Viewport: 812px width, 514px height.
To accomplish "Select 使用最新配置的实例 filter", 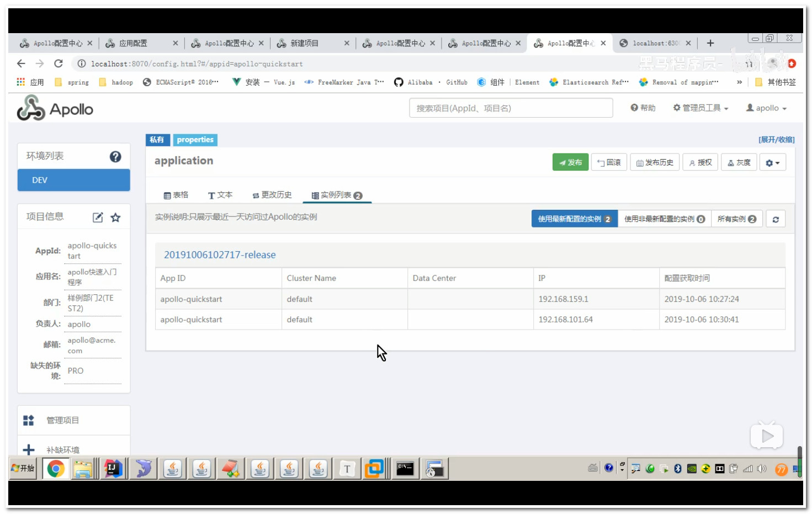I will (574, 219).
